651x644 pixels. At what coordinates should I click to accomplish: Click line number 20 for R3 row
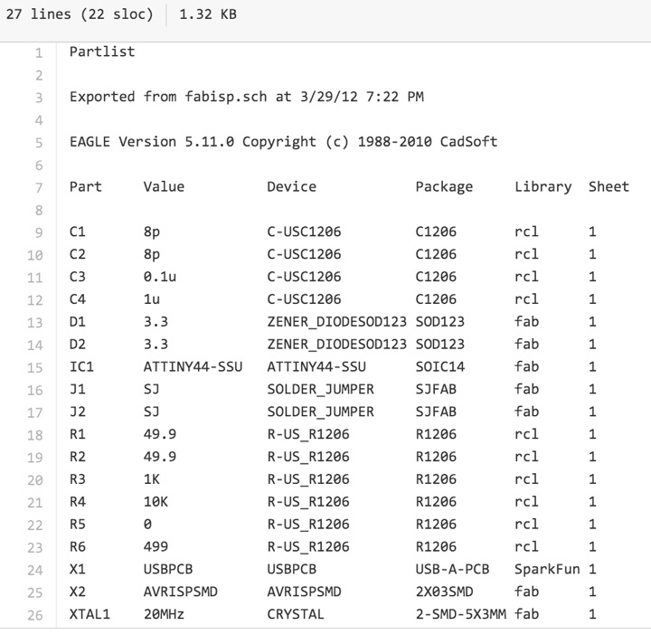(35, 480)
